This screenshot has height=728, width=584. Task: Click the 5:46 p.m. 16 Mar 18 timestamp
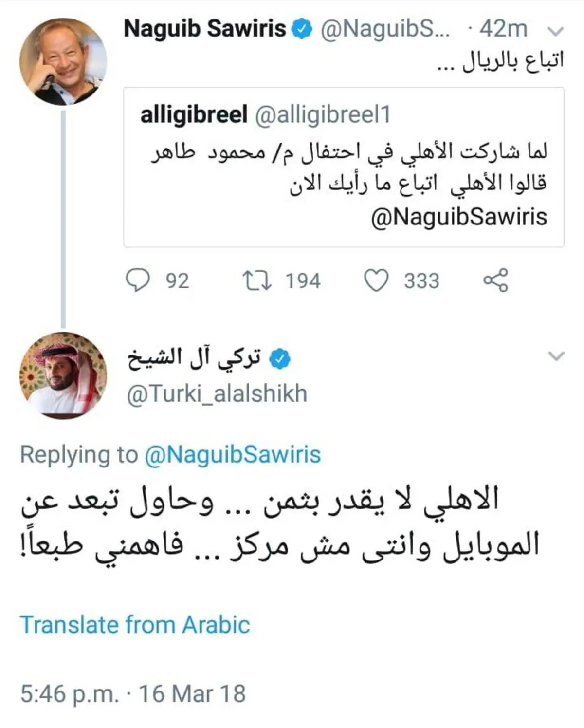point(133,694)
